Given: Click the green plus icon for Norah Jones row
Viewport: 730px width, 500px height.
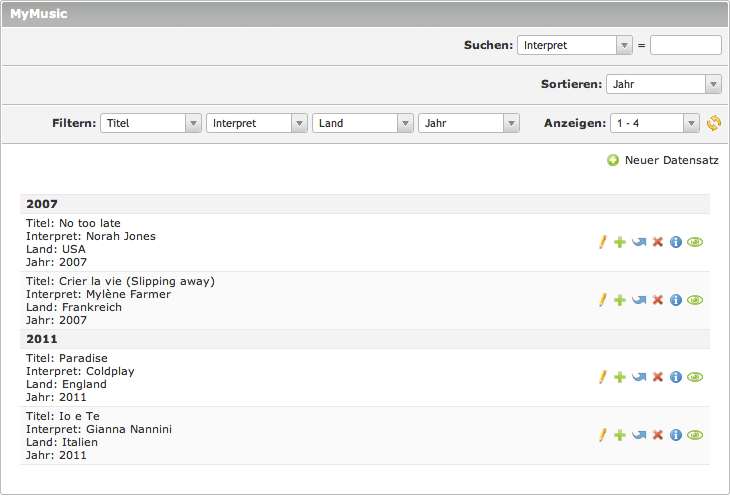Looking at the screenshot, I should coord(620,242).
